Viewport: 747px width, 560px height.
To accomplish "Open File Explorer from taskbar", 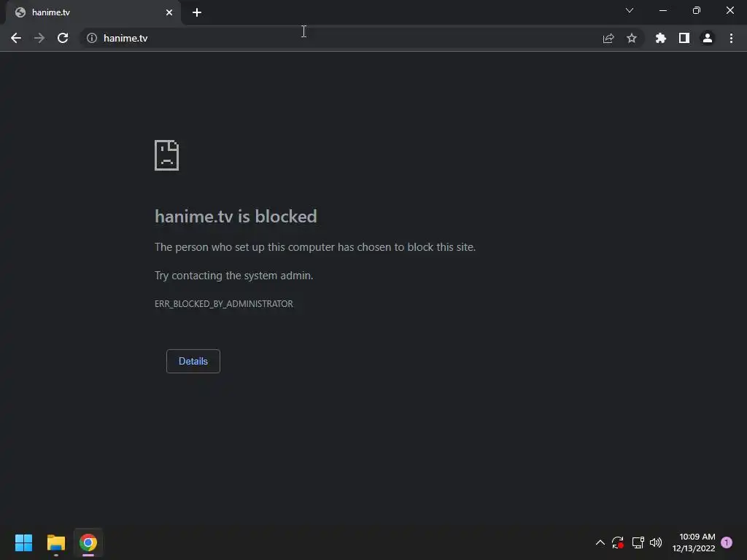I will 55,542.
